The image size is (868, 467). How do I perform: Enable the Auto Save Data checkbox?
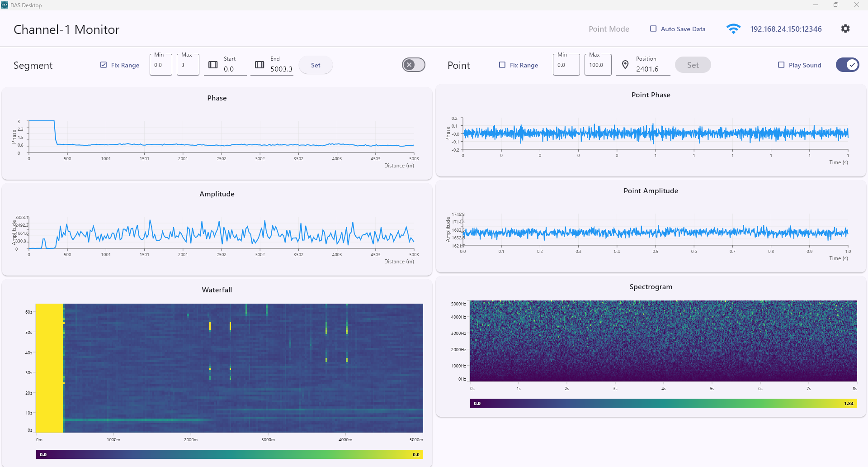[x=653, y=29]
